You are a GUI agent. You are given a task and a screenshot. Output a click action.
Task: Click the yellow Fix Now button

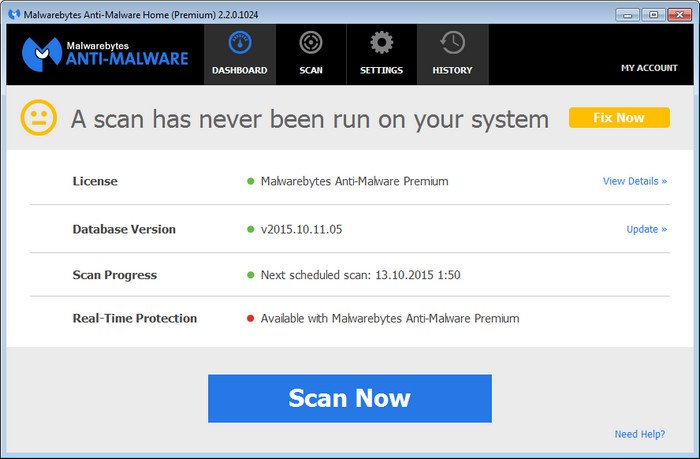[619, 117]
